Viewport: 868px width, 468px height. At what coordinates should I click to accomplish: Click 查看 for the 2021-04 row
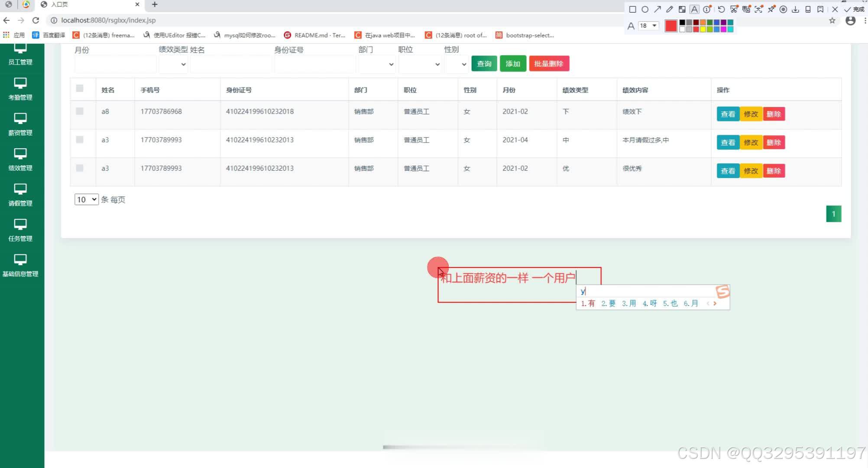click(x=728, y=143)
